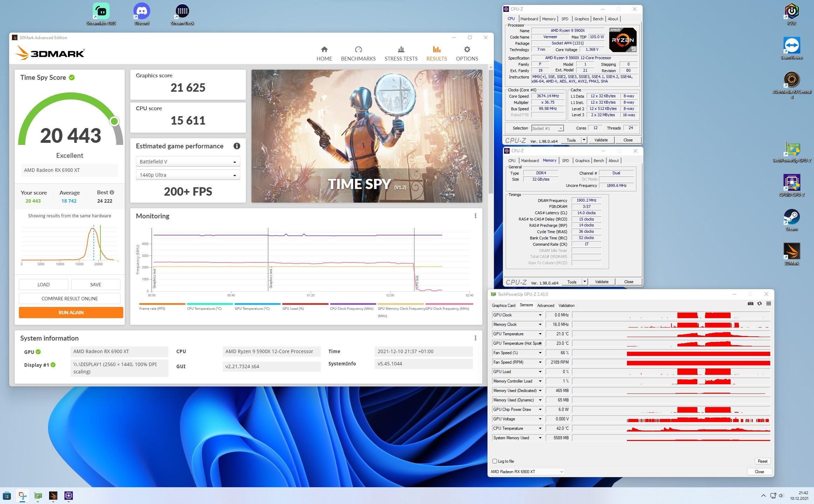The width and height of the screenshot is (814, 504).
Task: Click Close button in GPU-Z
Action: (759, 471)
